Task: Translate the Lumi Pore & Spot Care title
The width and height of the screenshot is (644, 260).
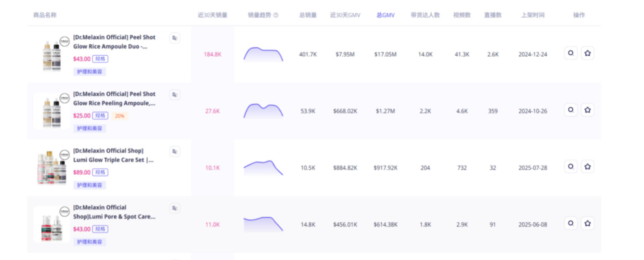Action: [175, 208]
